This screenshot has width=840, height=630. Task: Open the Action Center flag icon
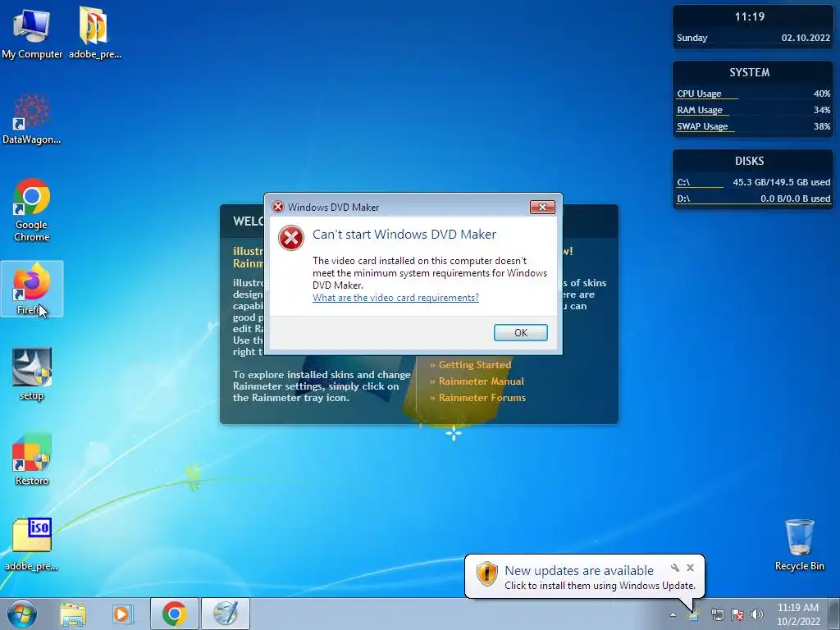point(737,614)
